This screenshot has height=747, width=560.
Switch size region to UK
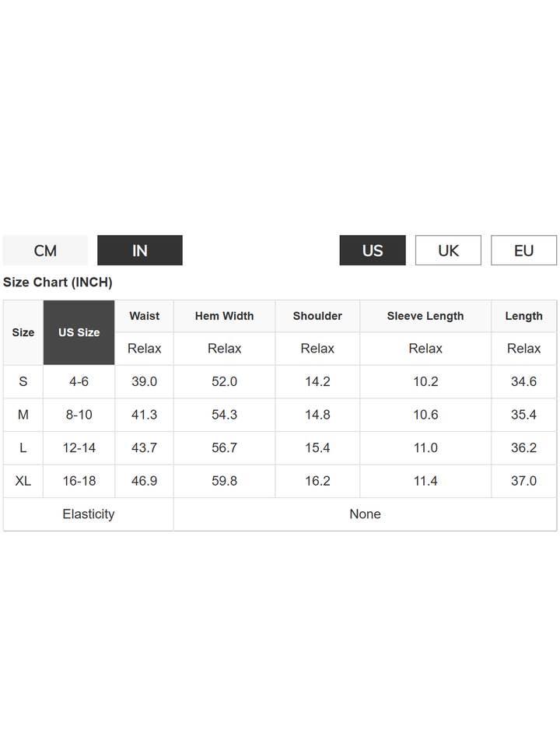pos(448,251)
